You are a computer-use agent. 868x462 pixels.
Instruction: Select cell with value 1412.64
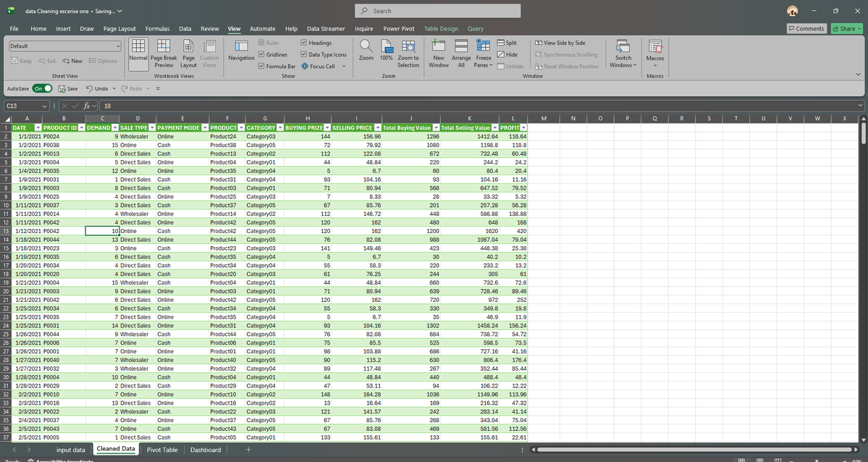pos(469,136)
